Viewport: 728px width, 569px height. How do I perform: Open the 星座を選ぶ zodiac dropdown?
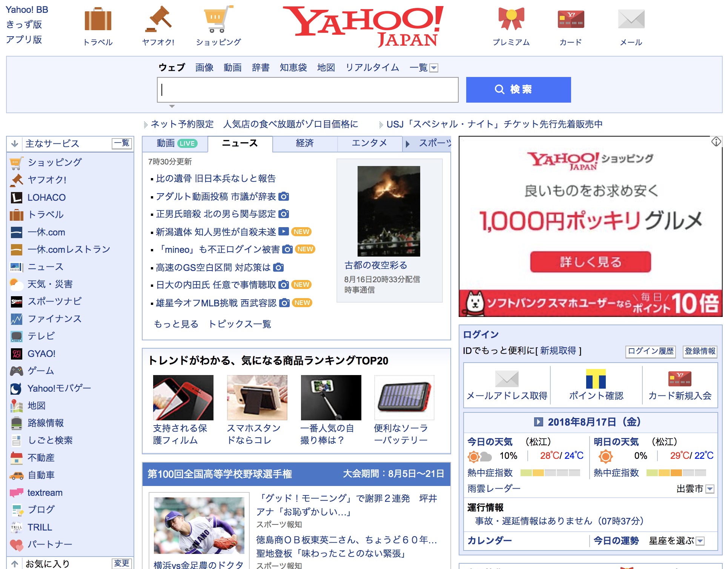[700, 541]
